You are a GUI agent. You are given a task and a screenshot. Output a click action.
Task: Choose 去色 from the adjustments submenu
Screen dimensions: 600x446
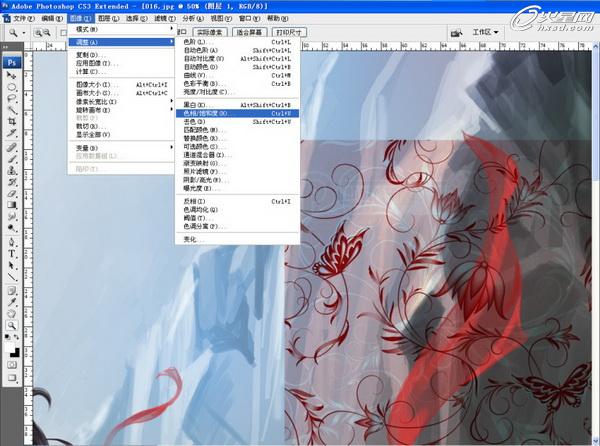click(x=237, y=122)
